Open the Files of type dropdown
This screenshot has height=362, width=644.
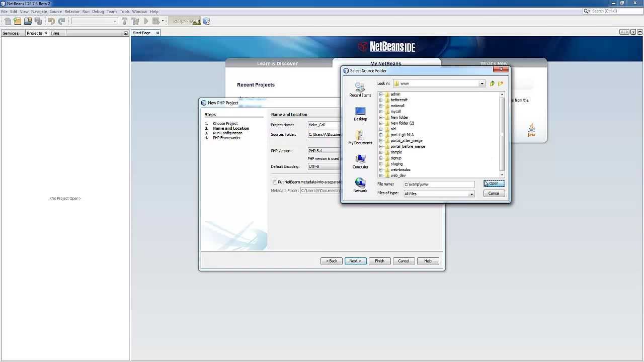click(471, 194)
